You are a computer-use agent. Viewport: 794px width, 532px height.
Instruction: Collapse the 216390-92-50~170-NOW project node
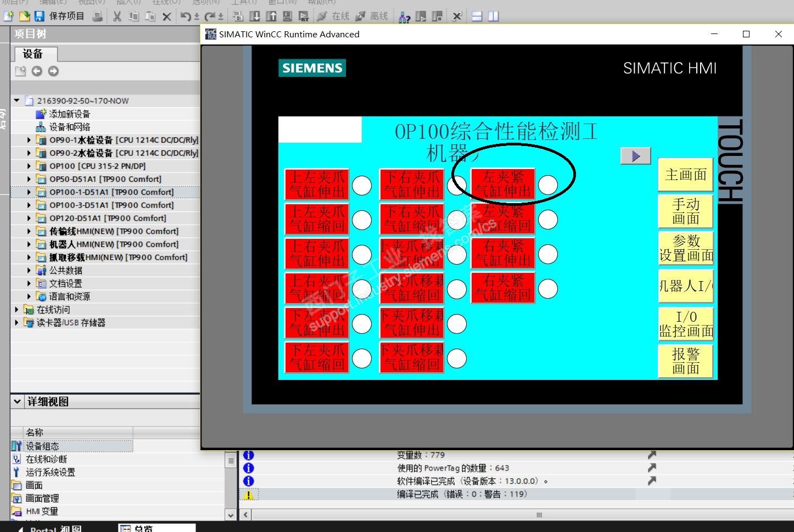(x=16, y=100)
